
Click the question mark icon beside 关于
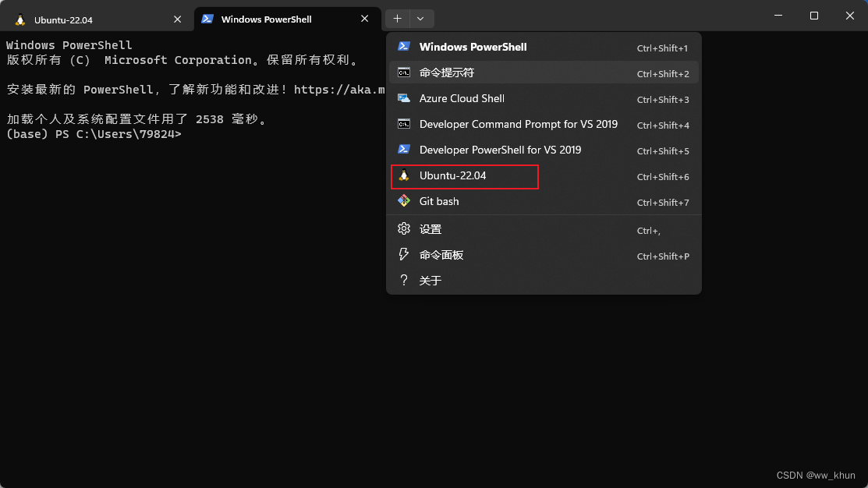pos(403,280)
